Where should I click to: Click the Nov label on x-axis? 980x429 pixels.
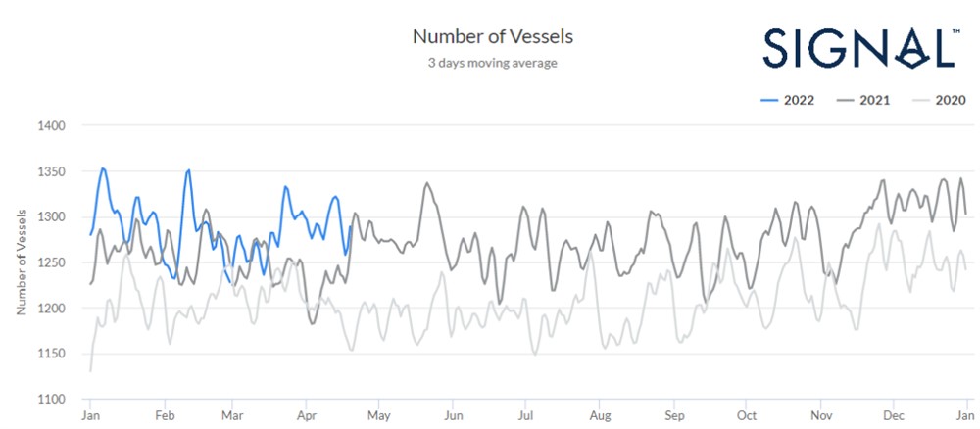820,416
